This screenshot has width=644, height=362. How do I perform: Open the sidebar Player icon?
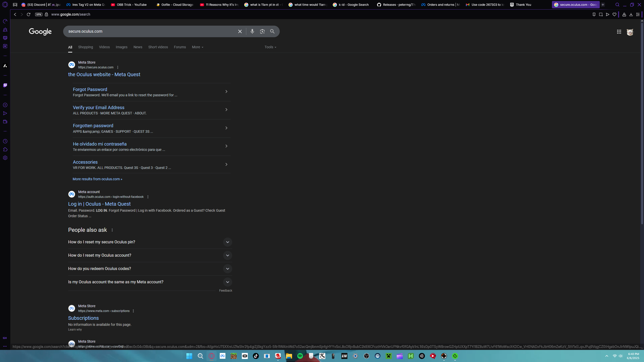coord(5,105)
